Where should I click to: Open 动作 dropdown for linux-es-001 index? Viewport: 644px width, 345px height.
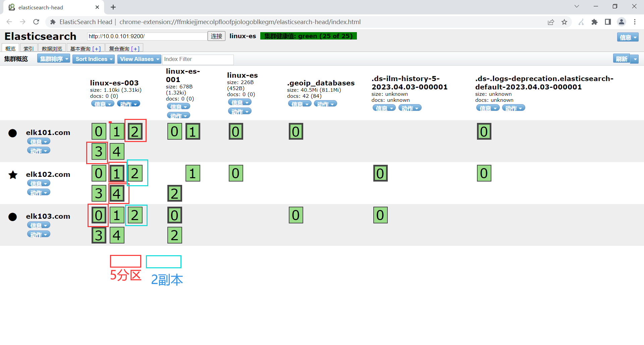(x=178, y=116)
